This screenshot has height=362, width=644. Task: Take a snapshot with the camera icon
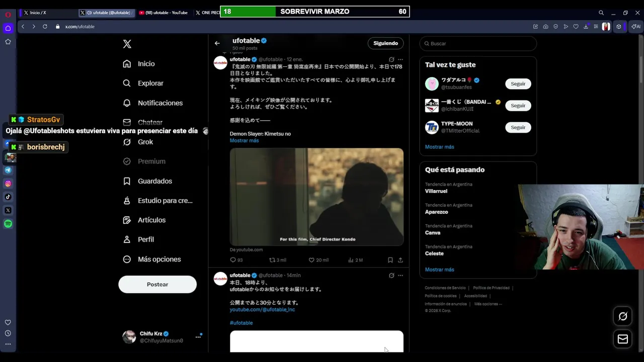click(x=545, y=26)
